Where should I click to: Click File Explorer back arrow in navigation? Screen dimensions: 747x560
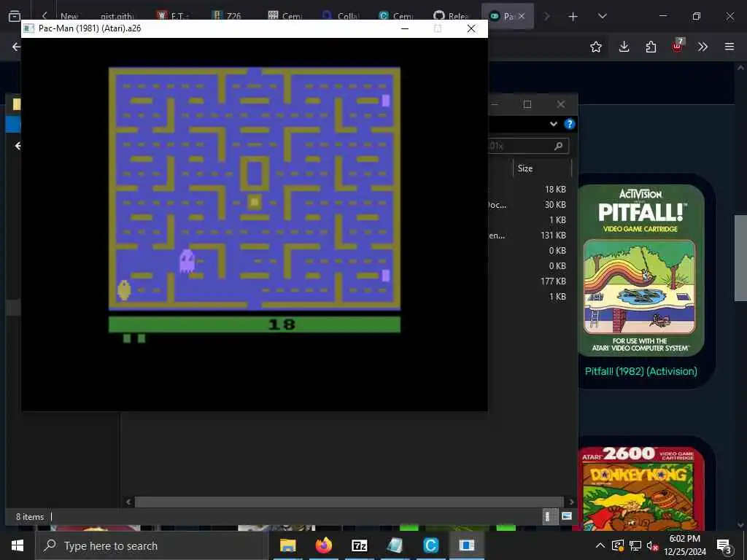coord(18,146)
